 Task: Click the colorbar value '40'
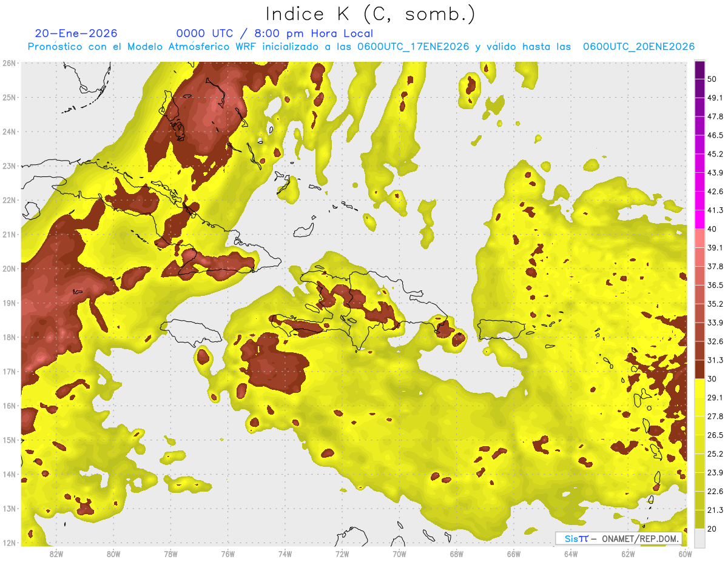tap(713, 229)
